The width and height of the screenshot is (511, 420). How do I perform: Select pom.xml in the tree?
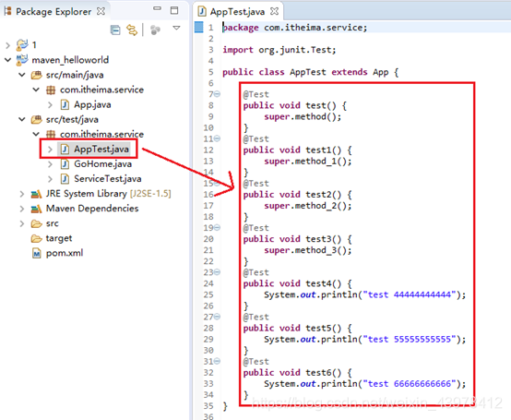click(x=65, y=253)
